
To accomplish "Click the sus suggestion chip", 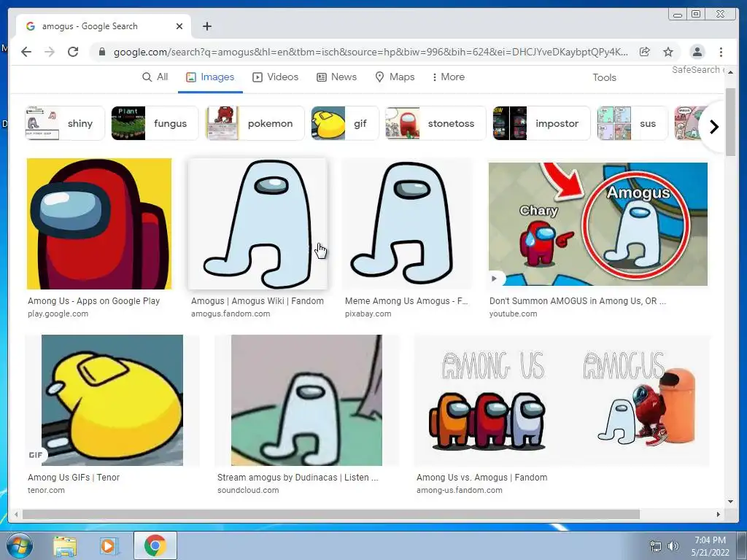I will pyautogui.click(x=632, y=123).
